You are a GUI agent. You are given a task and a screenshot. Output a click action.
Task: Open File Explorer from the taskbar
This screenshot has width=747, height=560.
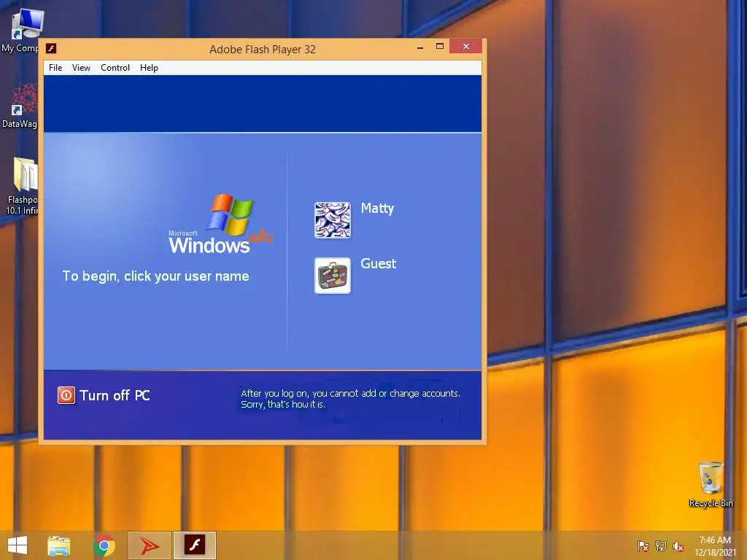tap(58, 545)
